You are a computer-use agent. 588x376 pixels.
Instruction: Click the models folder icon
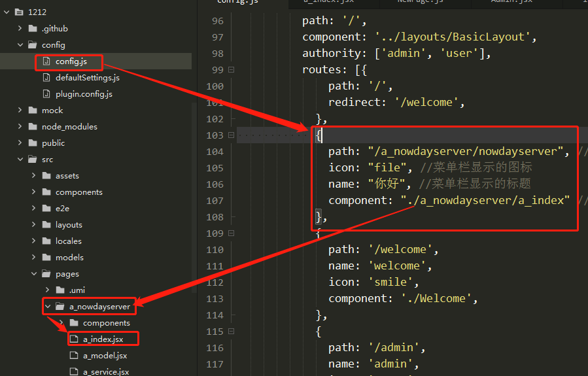(x=46, y=257)
